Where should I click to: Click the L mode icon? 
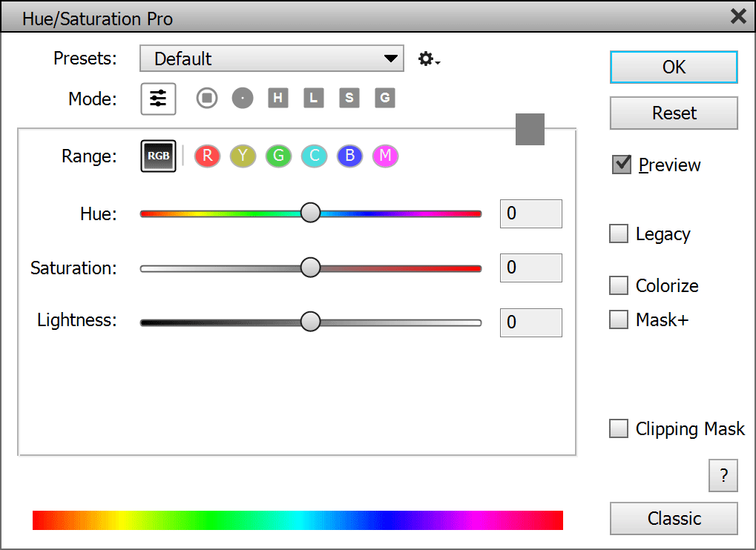(x=313, y=98)
